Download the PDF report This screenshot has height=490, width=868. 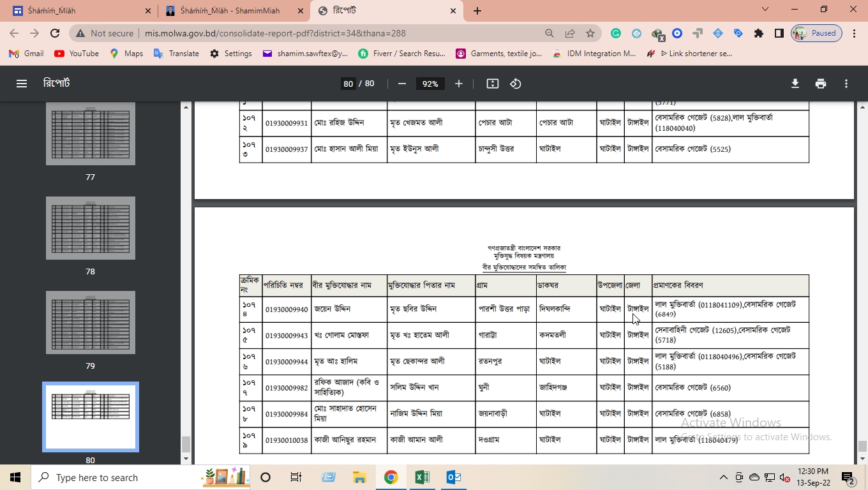(795, 84)
